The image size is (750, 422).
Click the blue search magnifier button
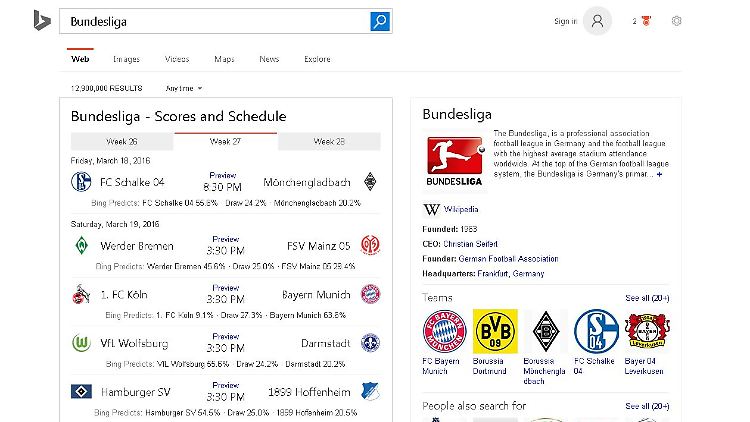[380, 21]
